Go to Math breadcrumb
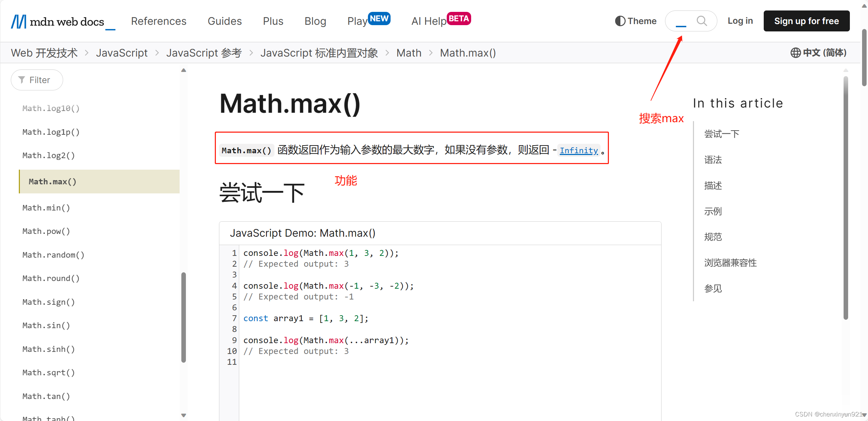The image size is (868, 421). pos(409,53)
